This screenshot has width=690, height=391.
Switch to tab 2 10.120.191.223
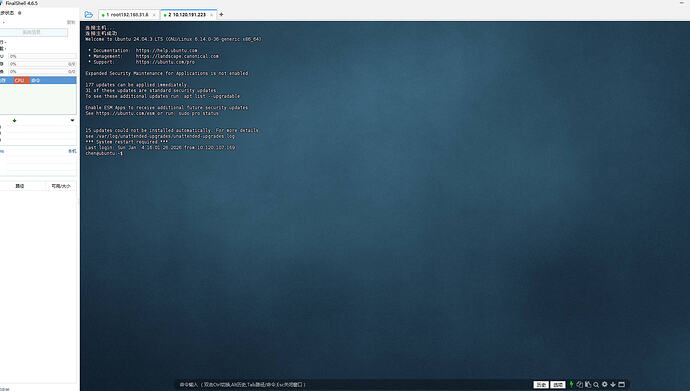click(x=187, y=15)
